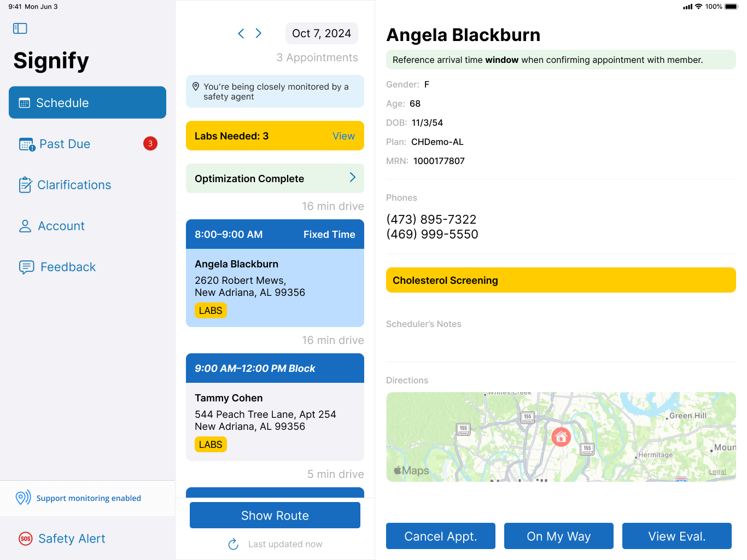Screen dimensions: 747x560
Task: Click Support monitoring enabled label
Action: 89,498
